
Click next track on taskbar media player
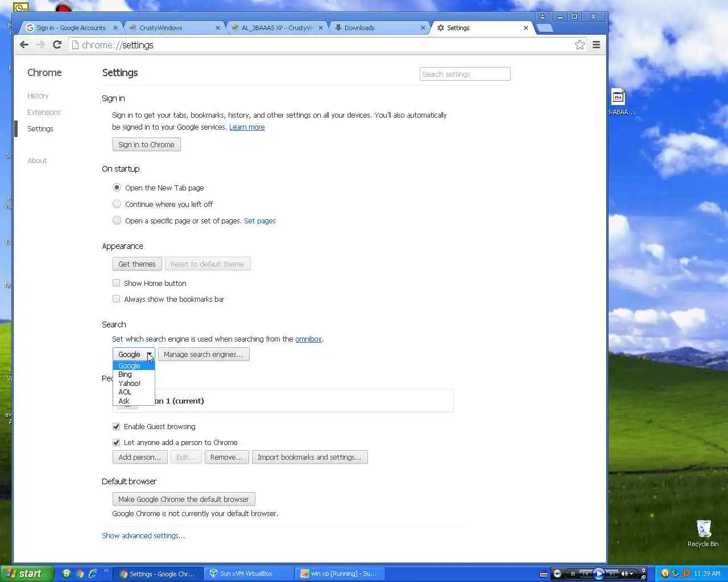[x=613, y=573]
